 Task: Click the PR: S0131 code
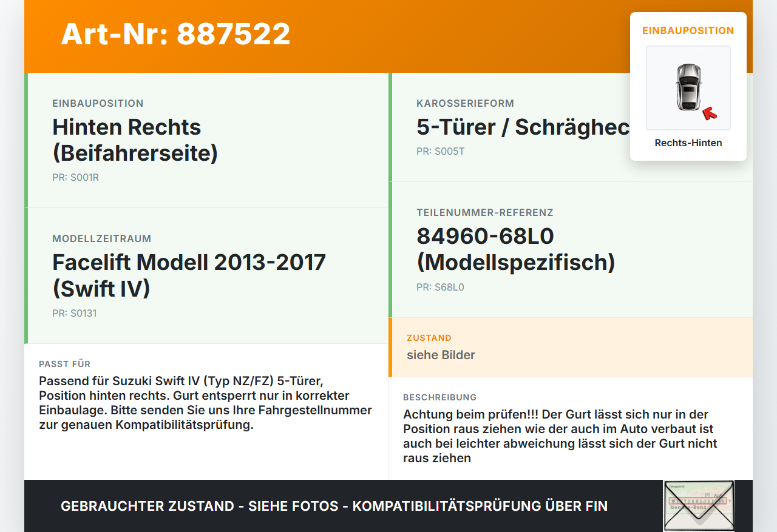click(74, 314)
